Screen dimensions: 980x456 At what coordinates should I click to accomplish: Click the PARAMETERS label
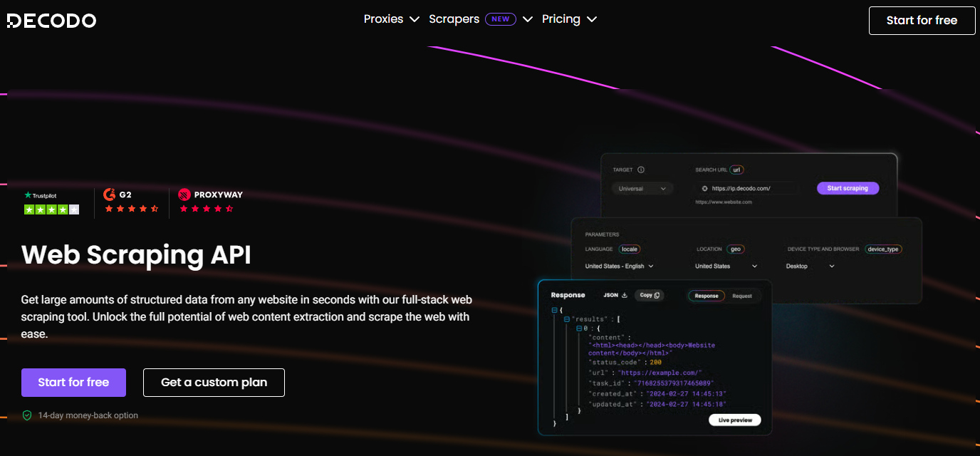click(603, 234)
